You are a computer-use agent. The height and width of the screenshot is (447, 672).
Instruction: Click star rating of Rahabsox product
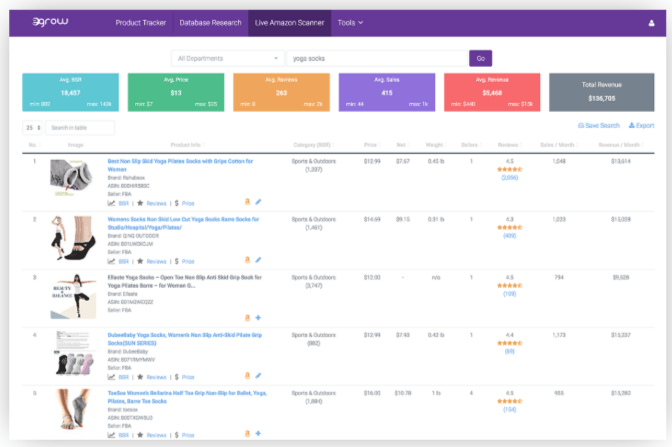510,169
